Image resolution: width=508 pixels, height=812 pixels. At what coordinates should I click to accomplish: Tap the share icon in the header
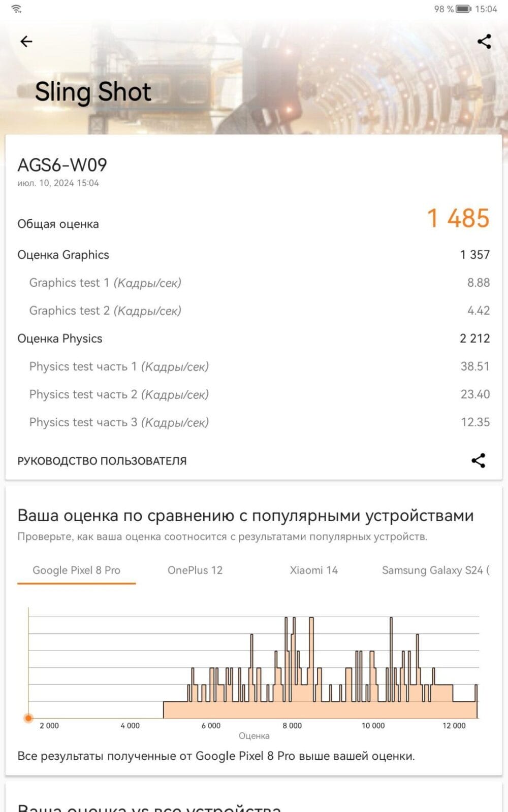[x=484, y=42]
